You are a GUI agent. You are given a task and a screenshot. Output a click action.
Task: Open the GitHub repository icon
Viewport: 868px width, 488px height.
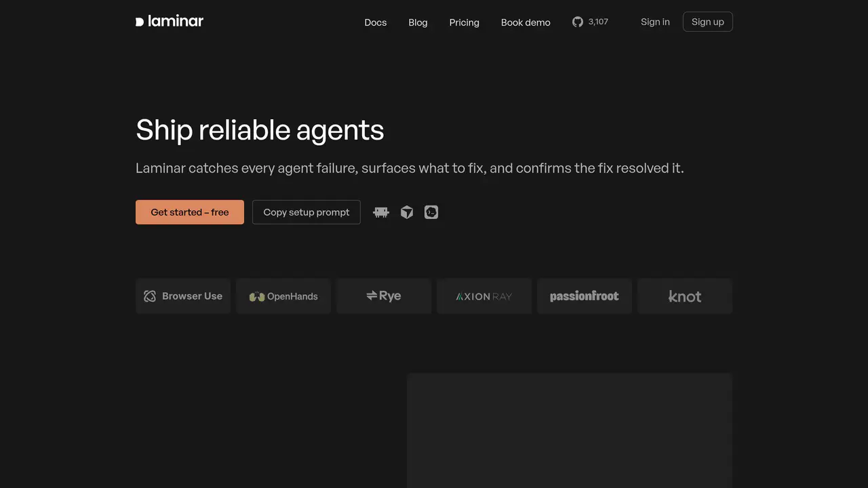578,22
